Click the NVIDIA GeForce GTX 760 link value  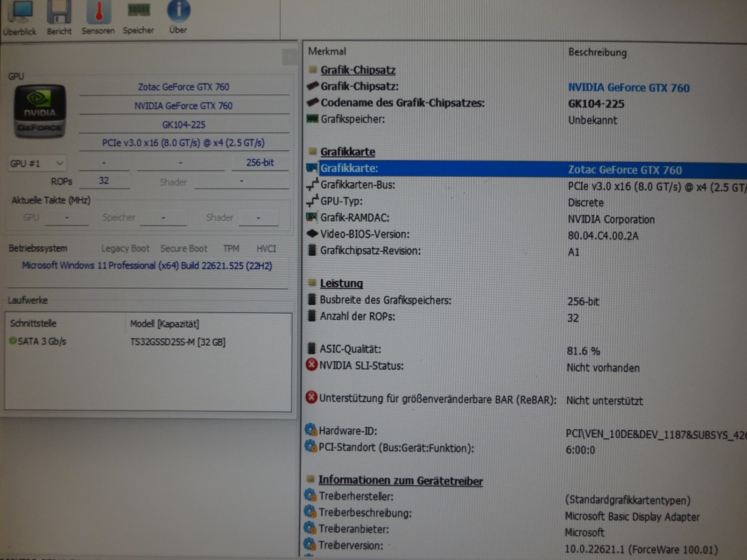coord(629,88)
